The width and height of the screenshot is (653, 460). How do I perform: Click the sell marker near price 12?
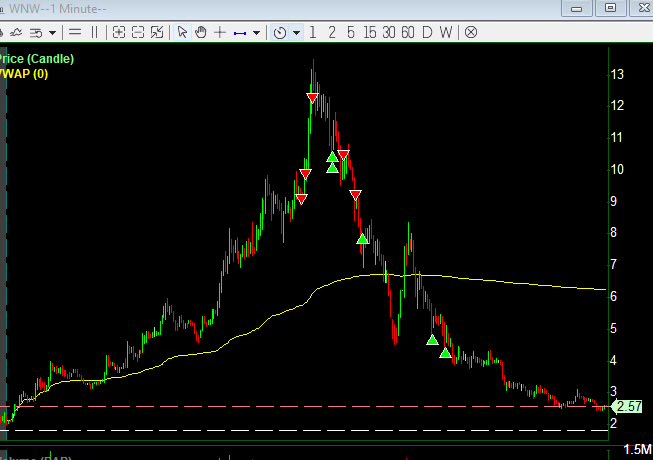click(x=312, y=98)
